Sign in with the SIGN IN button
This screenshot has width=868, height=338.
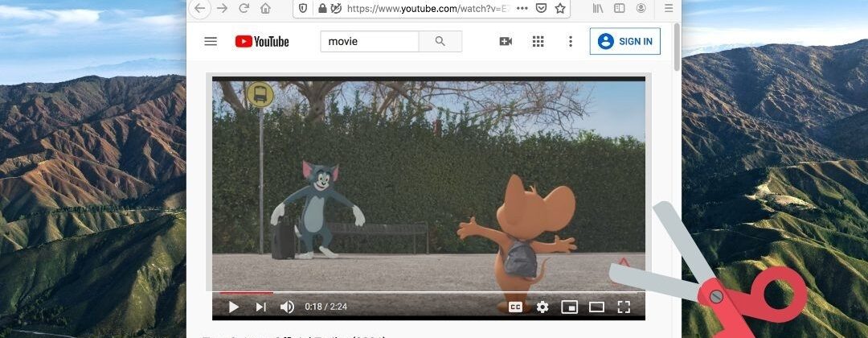[625, 42]
